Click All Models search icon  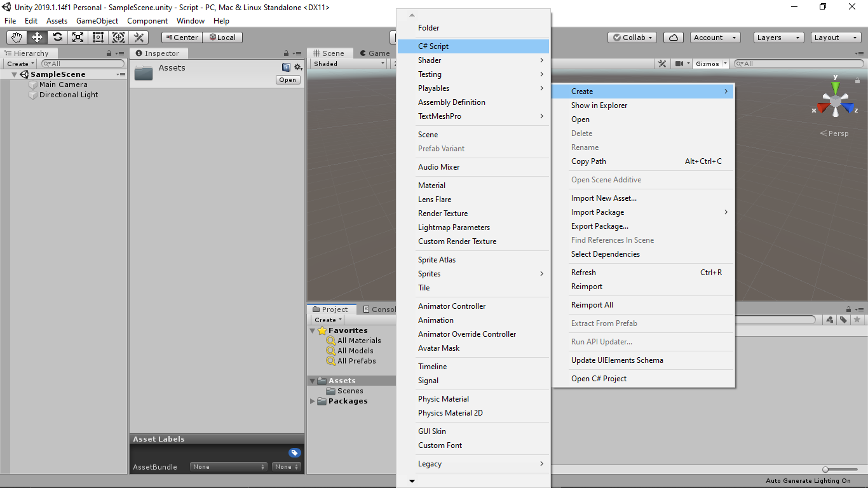(x=331, y=351)
